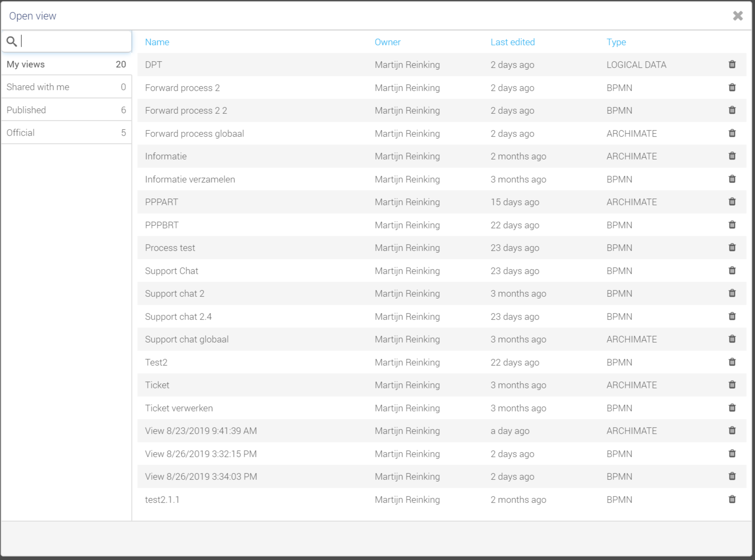
Task: Delete the Support chat globaal view
Action: coord(732,339)
